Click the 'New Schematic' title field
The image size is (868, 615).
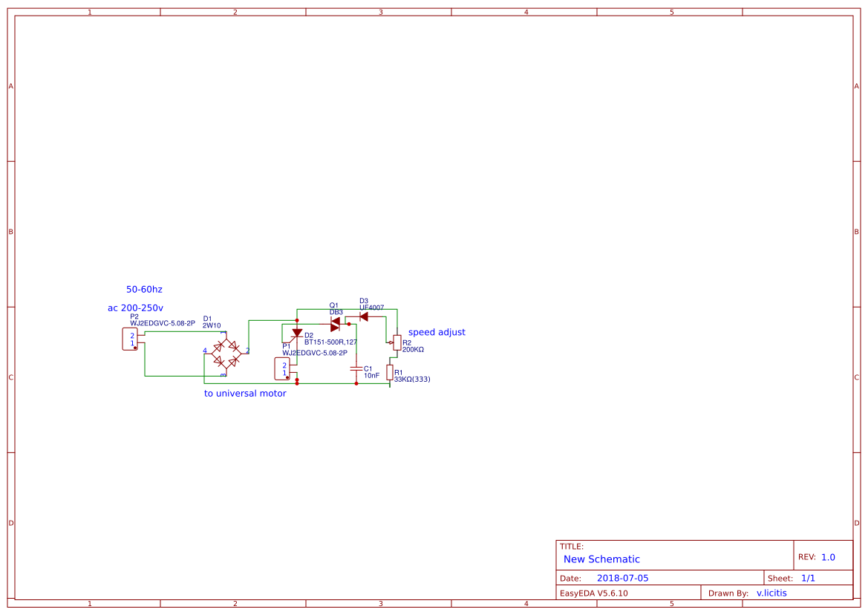click(601, 559)
